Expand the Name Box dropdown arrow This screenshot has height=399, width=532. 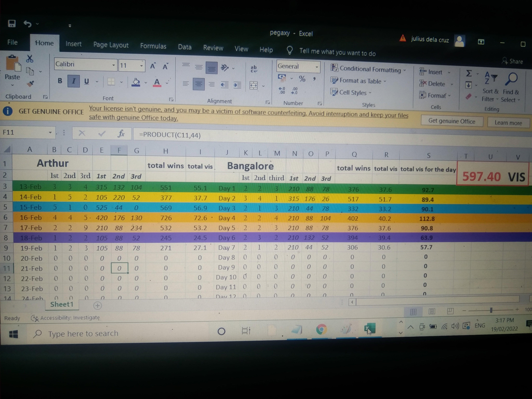click(x=50, y=132)
